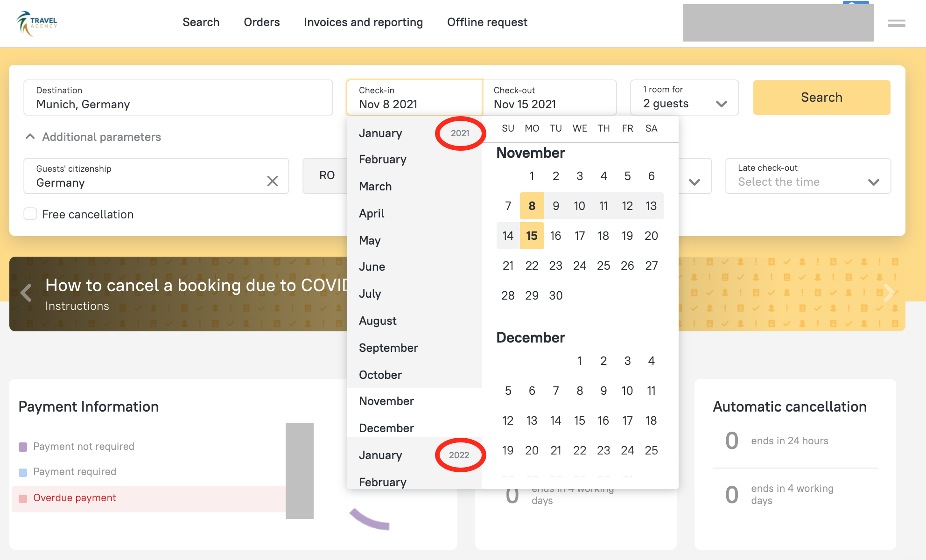This screenshot has width=926, height=560.
Task: Expand the Late check-out time dropdown
Action: (x=808, y=176)
